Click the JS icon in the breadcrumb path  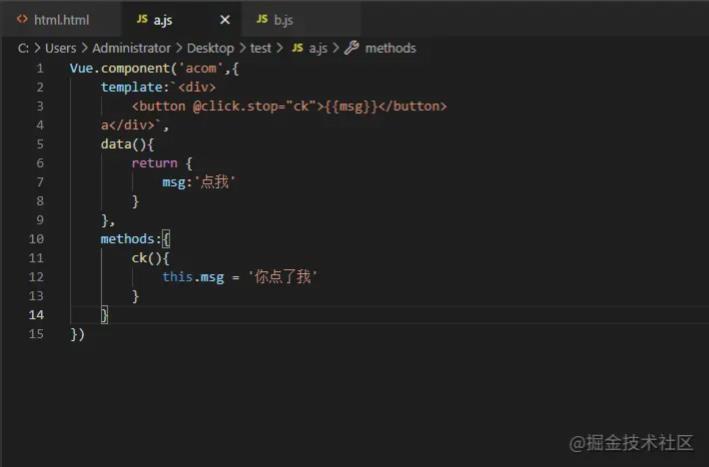click(x=297, y=48)
